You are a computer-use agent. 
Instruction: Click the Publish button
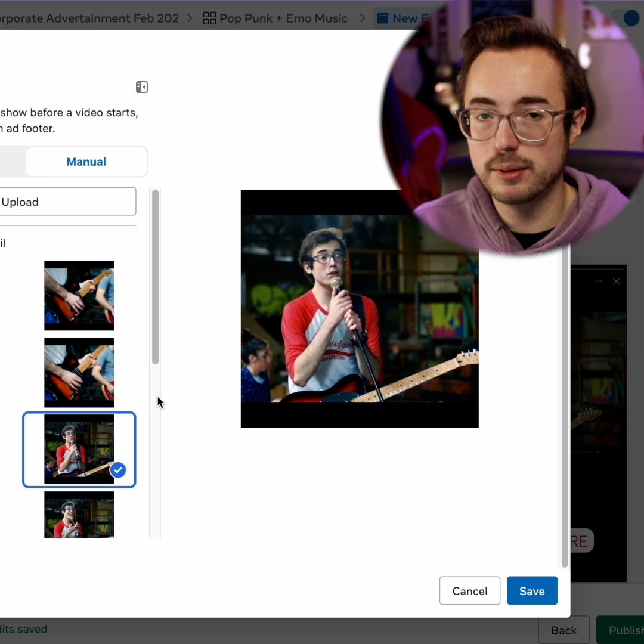[621, 630]
